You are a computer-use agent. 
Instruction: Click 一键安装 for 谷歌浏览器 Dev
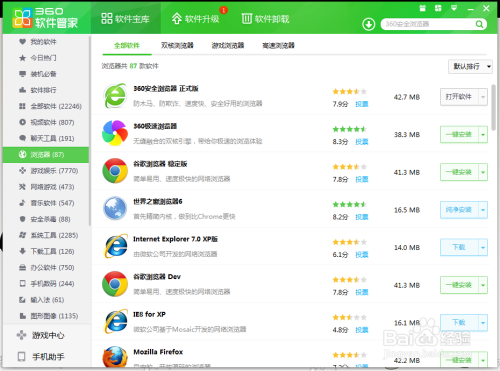459,285
